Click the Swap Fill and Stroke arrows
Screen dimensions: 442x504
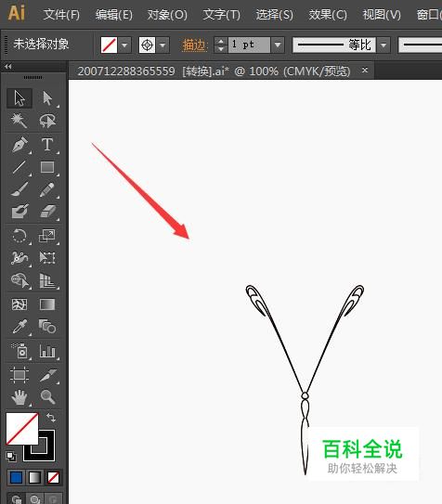pyautogui.click(x=51, y=418)
